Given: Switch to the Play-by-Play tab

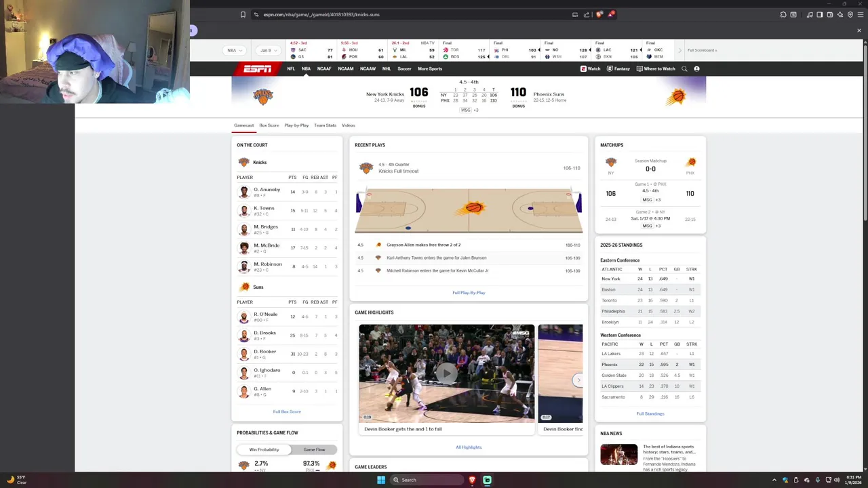Looking at the screenshot, I should [296, 125].
